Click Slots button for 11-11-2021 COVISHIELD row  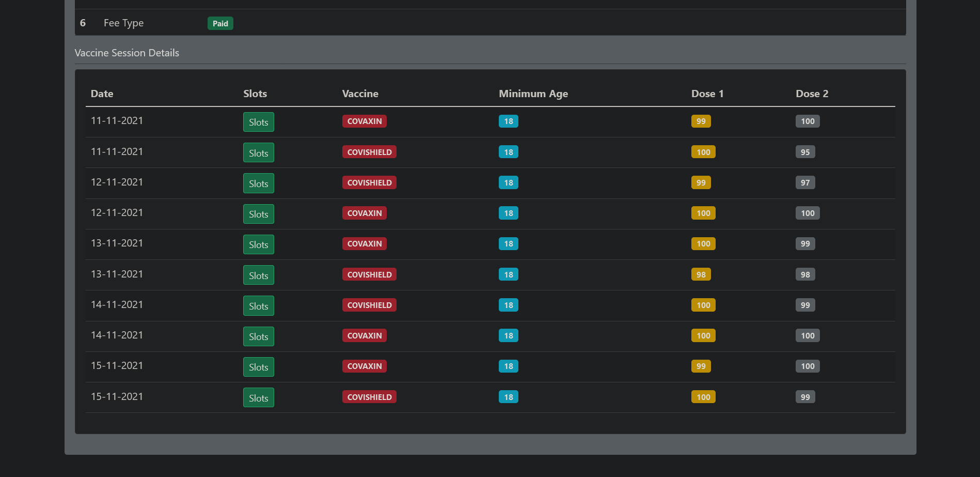tap(259, 153)
